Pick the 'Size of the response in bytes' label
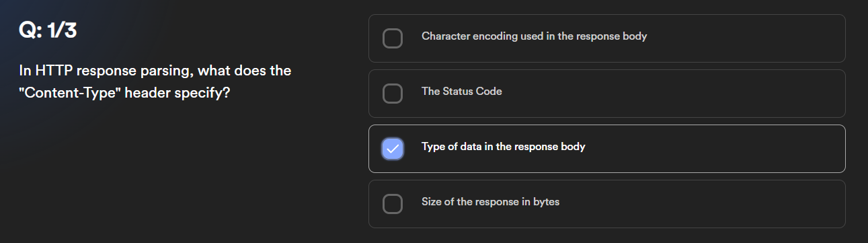Image resolution: width=868 pixels, height=243 pixels. click(x=490, y=202)
